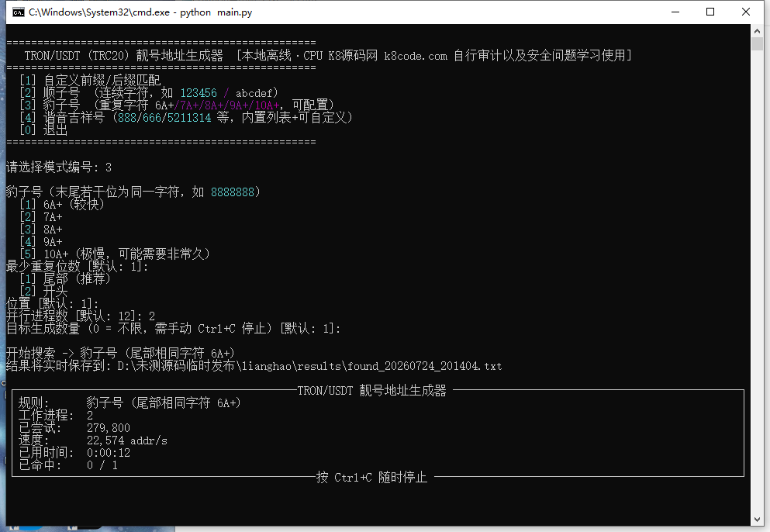Viewport: 770px width, 532px height.
Task: Click the title text 'python main.py'
Action: [x=216, y=12]
